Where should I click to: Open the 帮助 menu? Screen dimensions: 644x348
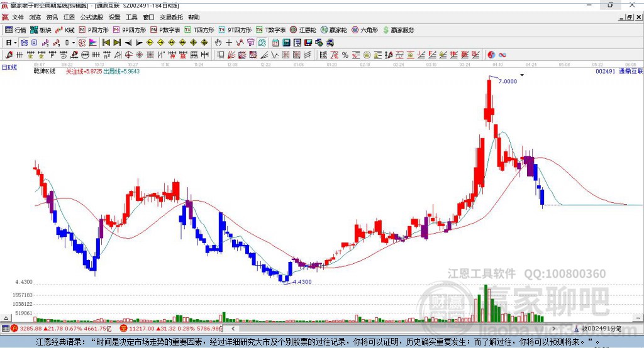pos(194,17)
